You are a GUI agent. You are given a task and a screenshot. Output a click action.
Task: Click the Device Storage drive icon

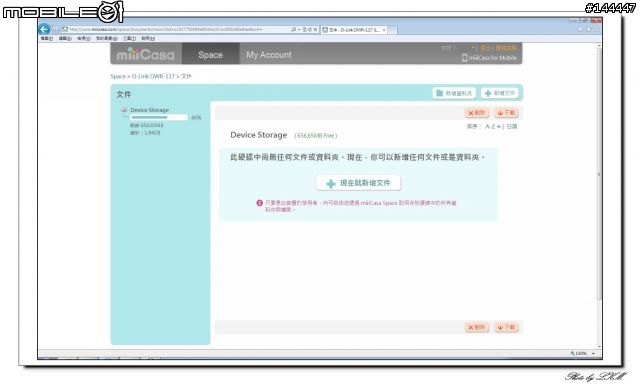coord(124,110)
